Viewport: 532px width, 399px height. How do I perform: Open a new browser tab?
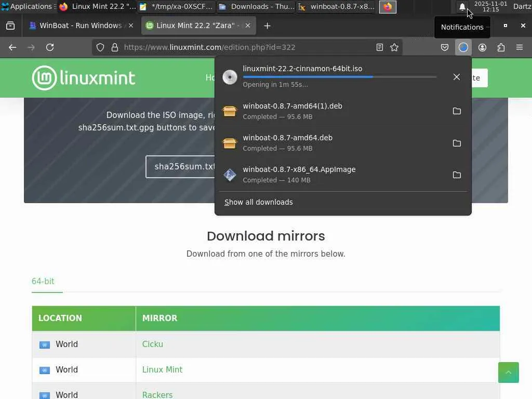(x=267, y=26)
